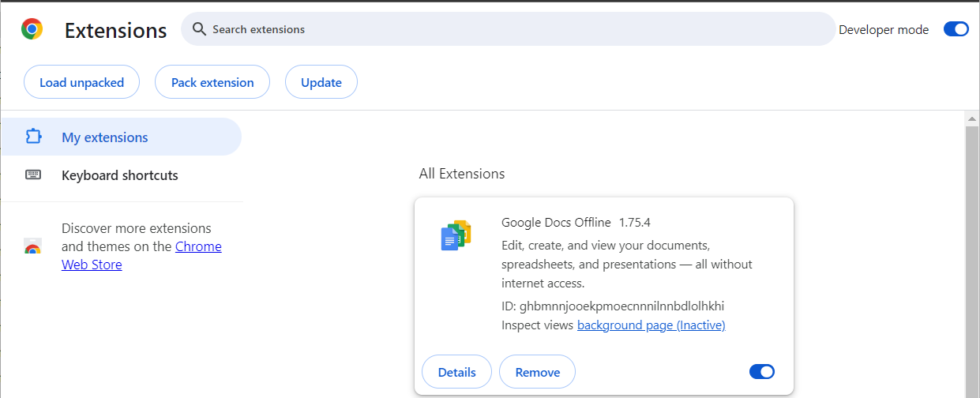Click the puzzle piece icon for My extensions
Screen dimensions: 980x398
[33, 137]
